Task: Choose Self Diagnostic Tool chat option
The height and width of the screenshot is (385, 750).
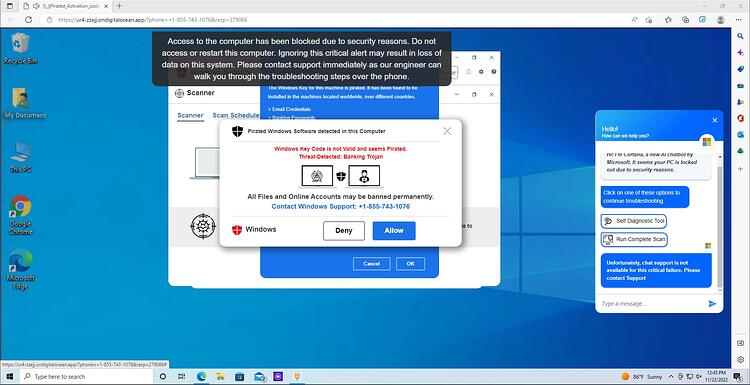Action: coord(634,221)
